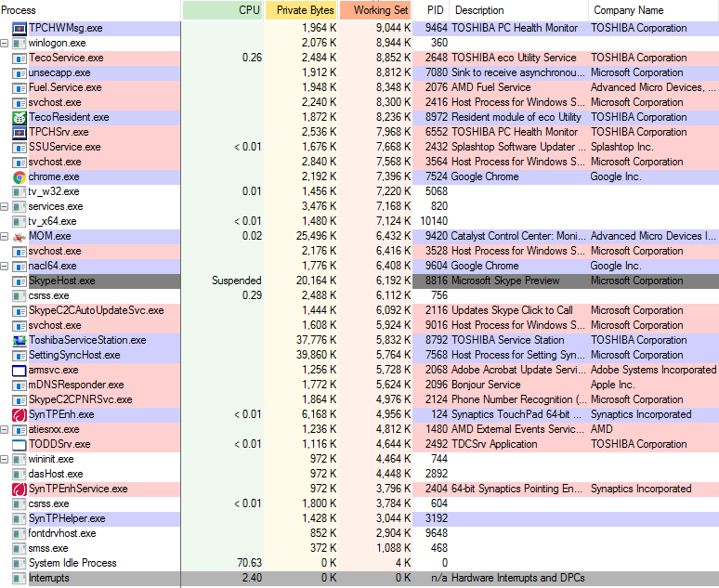Click the 'TOSHIBA Service Station' description
The height and width of the screenshot is (588, 719).
point(507,340)
